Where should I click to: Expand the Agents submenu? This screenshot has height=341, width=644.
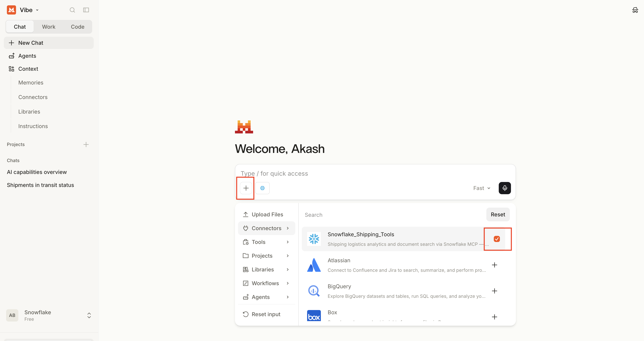click(x=266, y=297)
